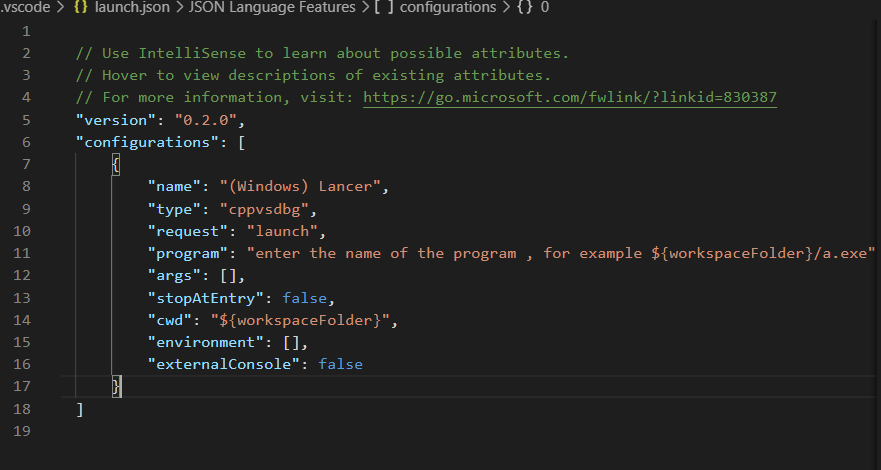Click the program path string value
The image size is (881, 470).
561,253
